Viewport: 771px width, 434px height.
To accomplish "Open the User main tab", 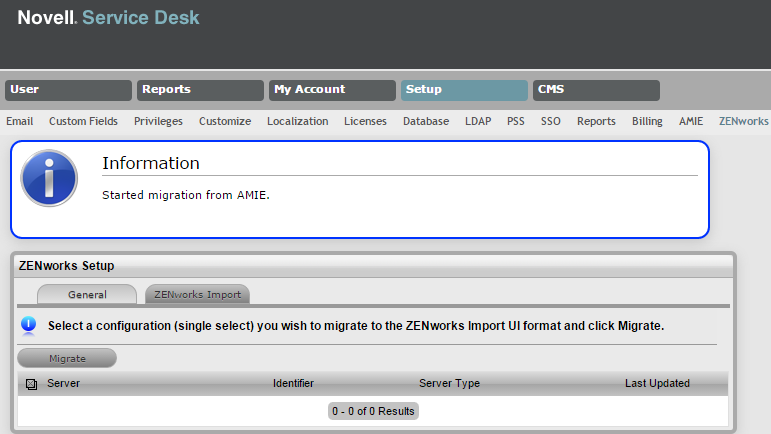I will pyautogui.click(x=68, y=90).
